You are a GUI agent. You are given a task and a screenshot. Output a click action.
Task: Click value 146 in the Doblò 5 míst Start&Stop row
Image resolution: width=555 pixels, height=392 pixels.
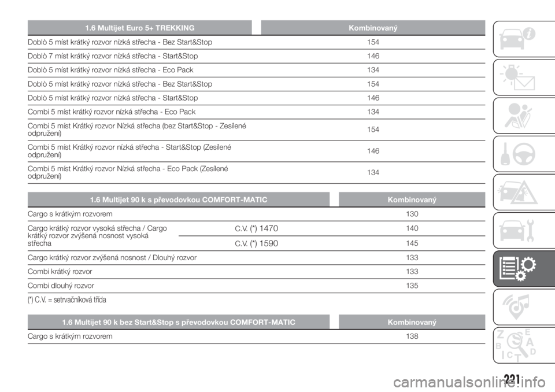pyautogui.click(x=373, y=98)
